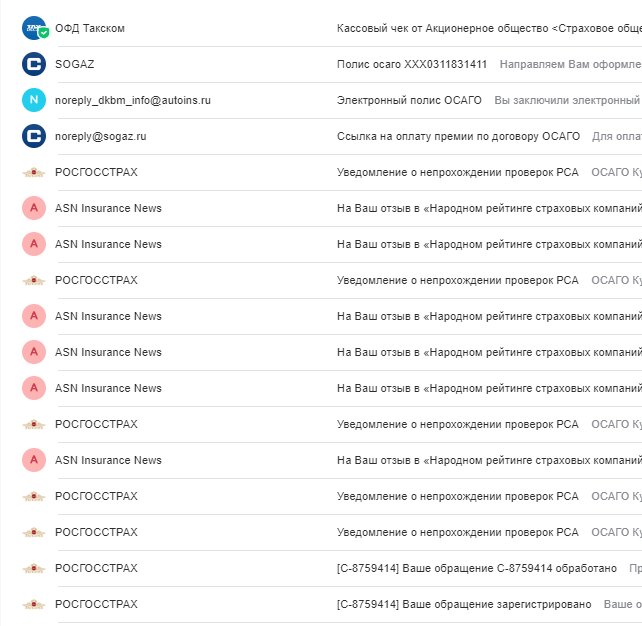Open subject «Ваше обращение С-8759414 обработано»
The width and height of the screenshot is (642, 626).
(477, 568)
